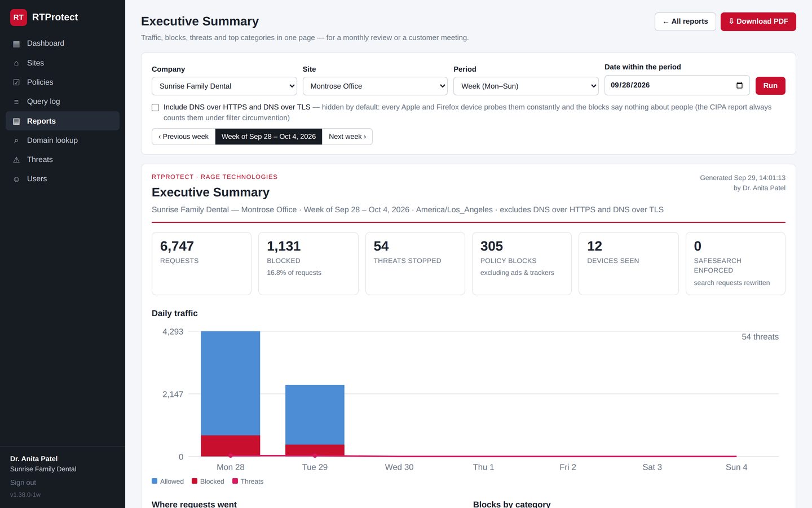Click Week of Sep 28 – Oct 4, 2026 button

[268, 137]
